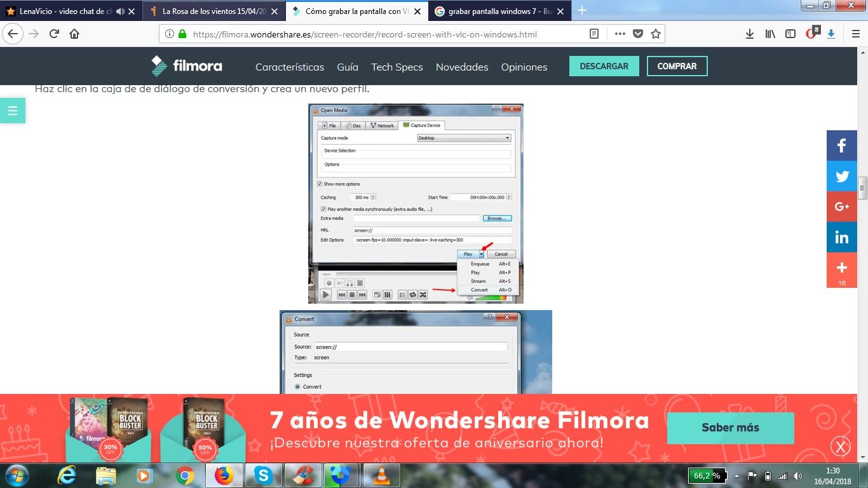Open the page actions three-dots menu
The width and height of the screenshot is (868, 488).
(x=620, y=34)
